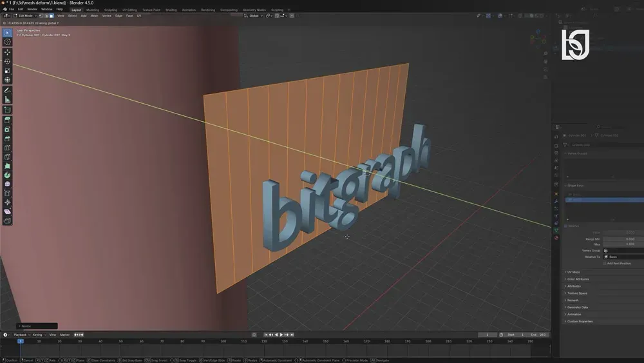The image size is (644, 363).
Task: Add a new workspace with plus button
Action: (289, 10)
